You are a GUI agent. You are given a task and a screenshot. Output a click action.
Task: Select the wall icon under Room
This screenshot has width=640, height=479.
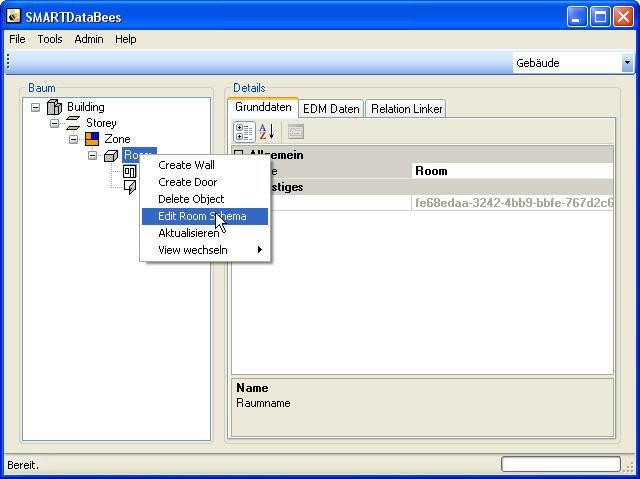pyautogui.click(x=130, y=171)
